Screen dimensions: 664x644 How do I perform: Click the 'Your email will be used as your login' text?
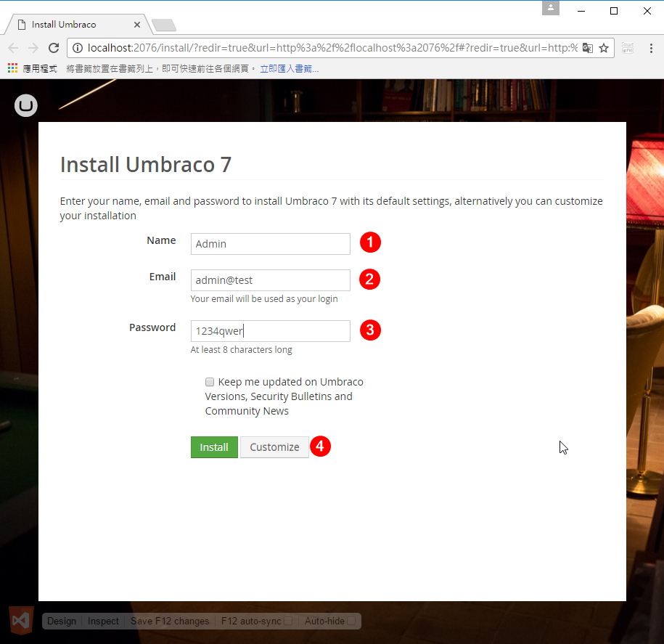coord(264,298)
